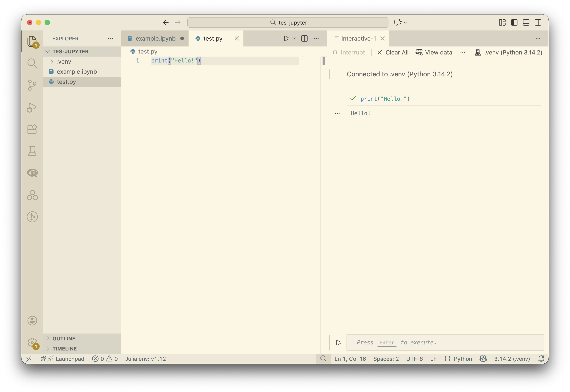The height and width of the screenshot is (392, 570).
Task: Expand the .venv folder
Action: click(64, 62)
